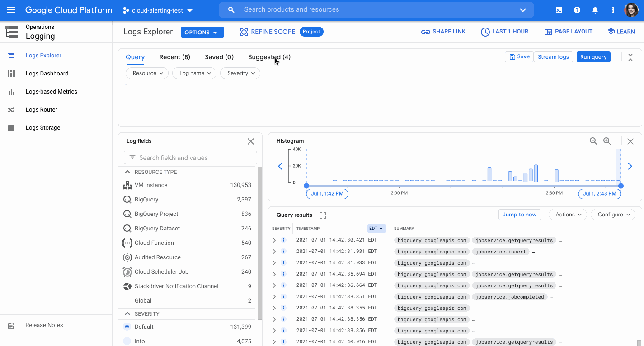This screenshot has height=346, width=644.
Task: Click the Run query button
Action: [x=593, y=57]
